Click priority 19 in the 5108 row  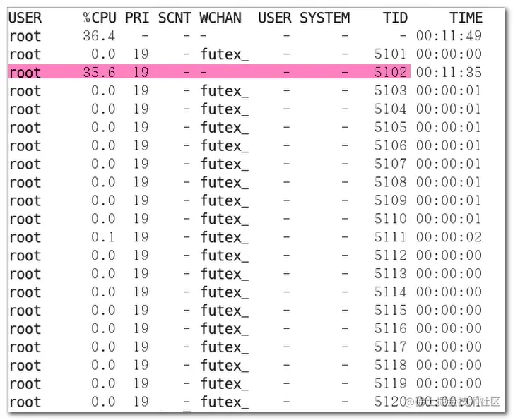pos(141,182)
